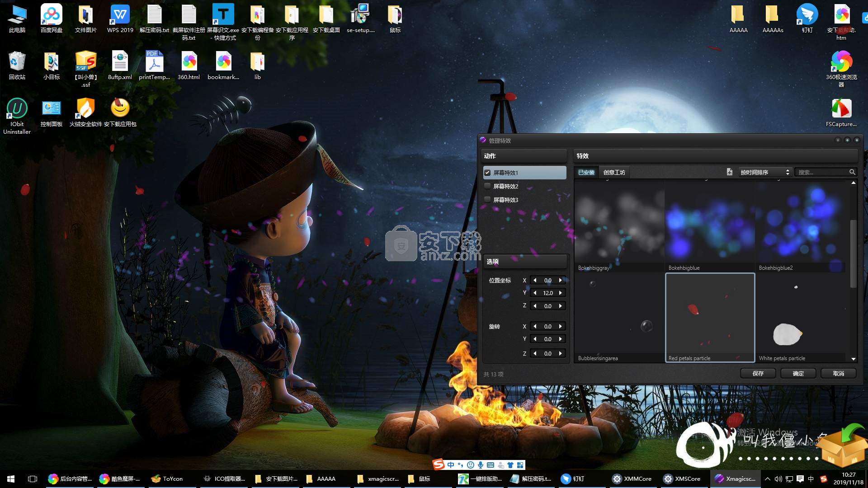The width and height of the screenshot is (868, 488).
Task: Click the effects list scroll-up arrow
Action: (x=853, y=183)
